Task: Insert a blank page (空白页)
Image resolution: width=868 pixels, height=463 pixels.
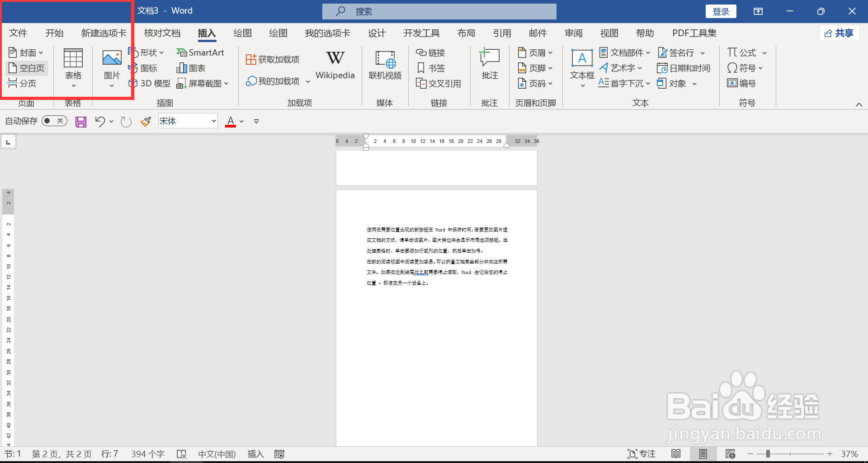Action: [x=27, y=68]
